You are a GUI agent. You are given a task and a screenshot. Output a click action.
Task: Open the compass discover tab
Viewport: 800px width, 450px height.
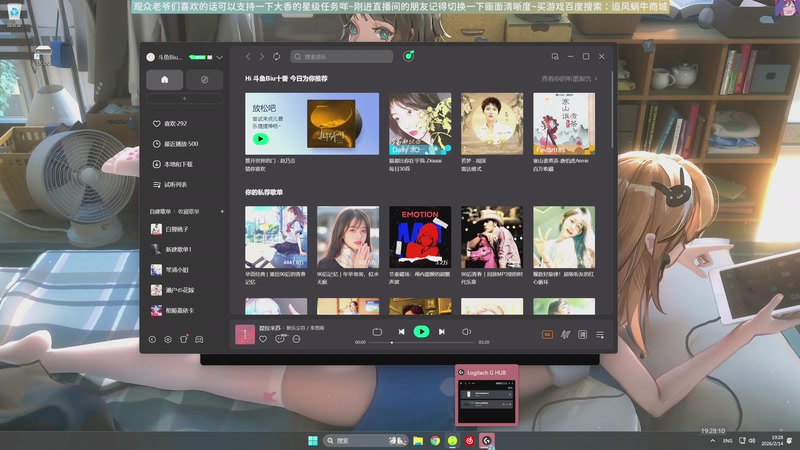point(204,80)
